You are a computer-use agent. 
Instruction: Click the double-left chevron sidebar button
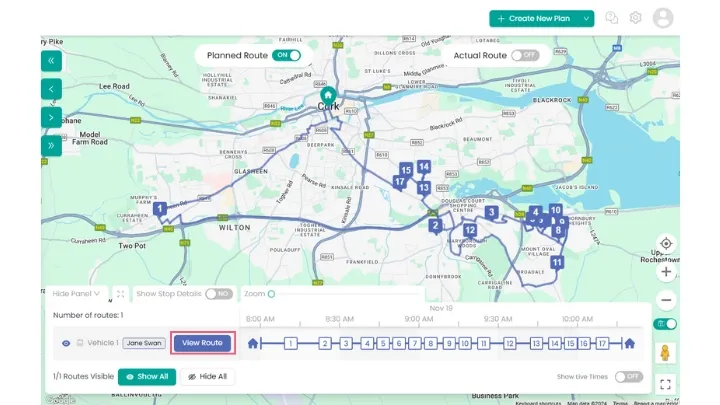[x=52, y=60]
